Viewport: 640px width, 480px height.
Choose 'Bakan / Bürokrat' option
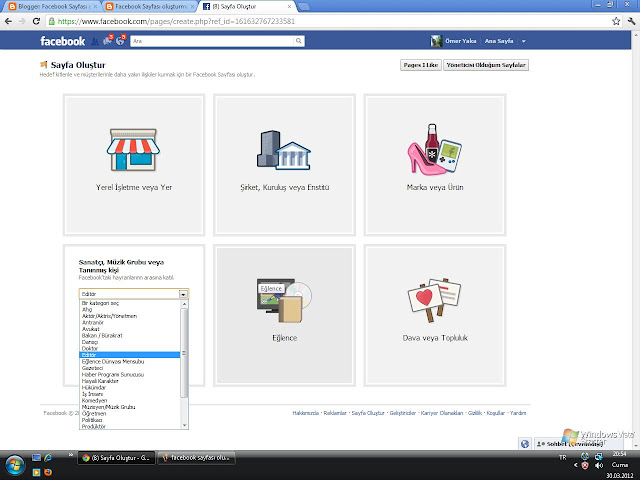click(x=129, y=336)
